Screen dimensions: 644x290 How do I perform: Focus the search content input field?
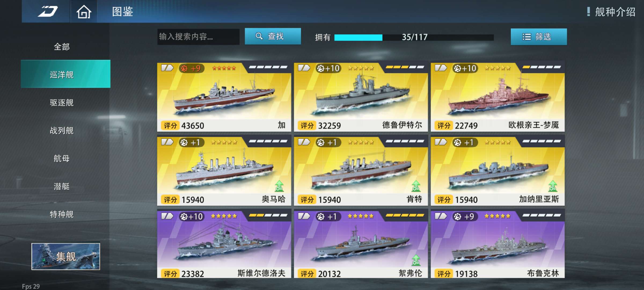198,37
